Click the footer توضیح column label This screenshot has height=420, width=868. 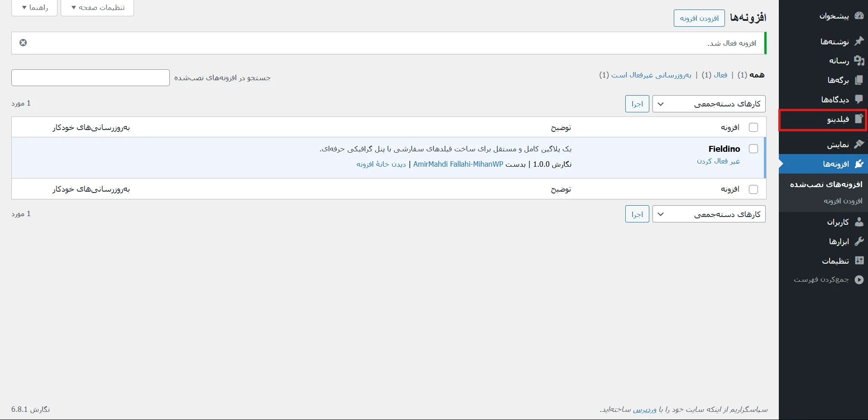(x=561, y=189)
